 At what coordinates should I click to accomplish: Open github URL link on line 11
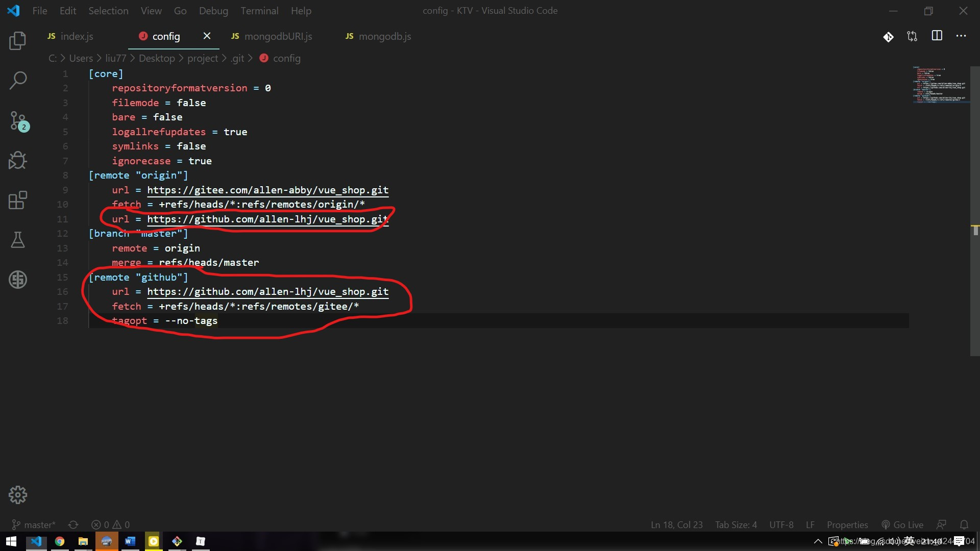(267, 219)
